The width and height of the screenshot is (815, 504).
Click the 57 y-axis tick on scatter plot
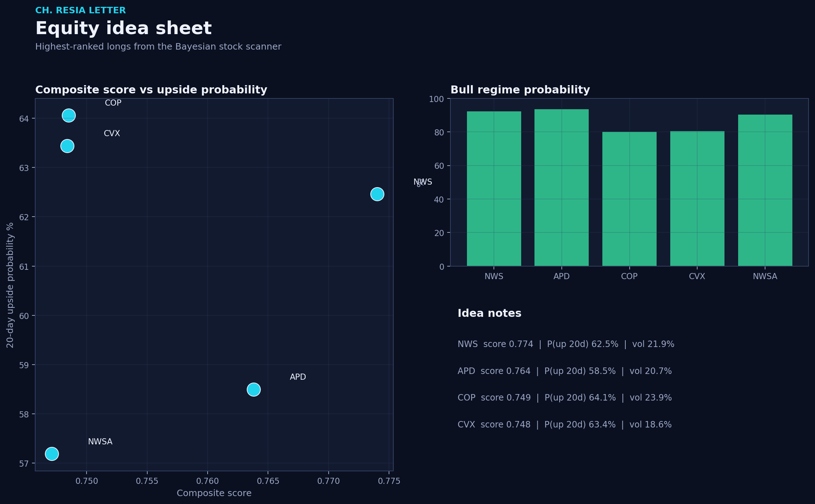[x=24, y=464]
